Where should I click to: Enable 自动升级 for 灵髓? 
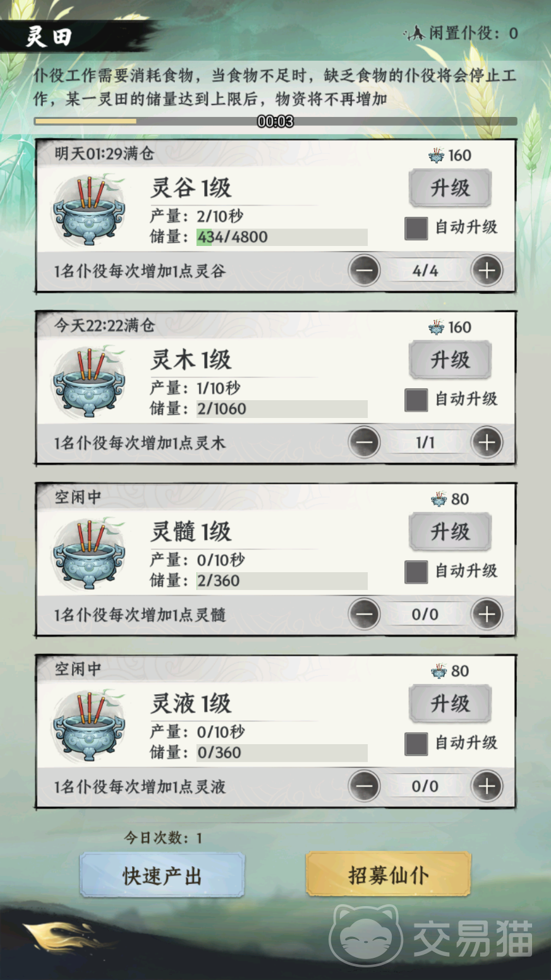point(416,572)
